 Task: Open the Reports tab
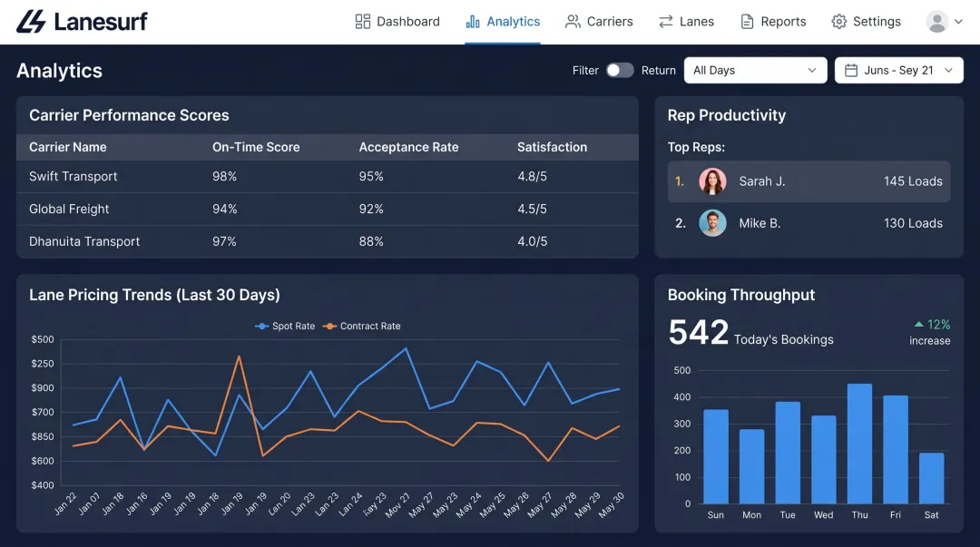point(773,22)
